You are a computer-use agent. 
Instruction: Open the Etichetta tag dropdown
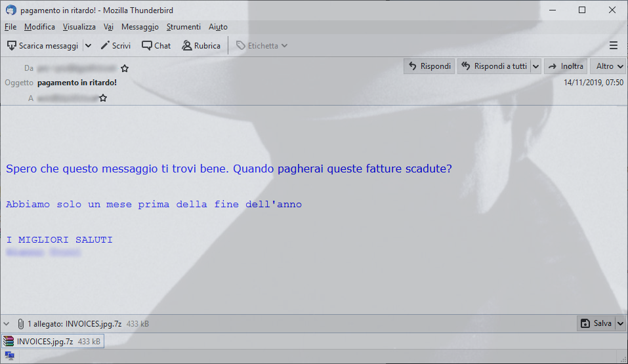coord(262,46)
